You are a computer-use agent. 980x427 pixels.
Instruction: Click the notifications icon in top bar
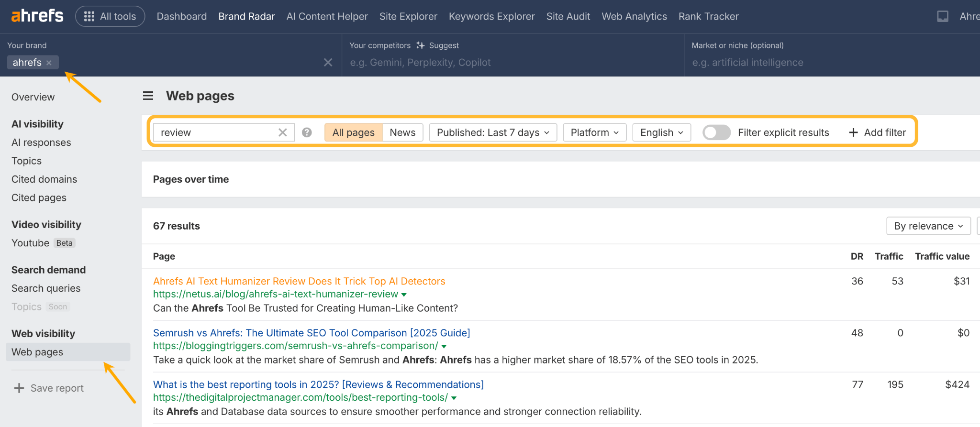(x=942, y=16)
